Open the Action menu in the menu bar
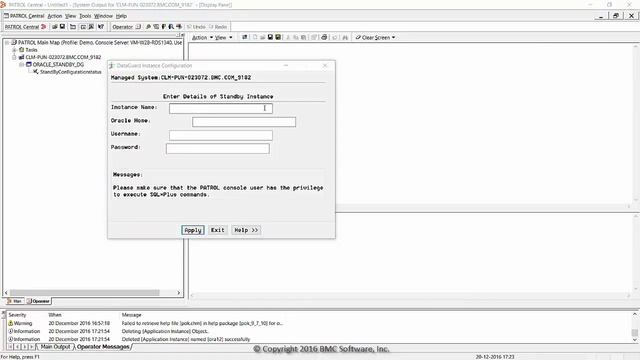640x360 pixels. point(55,16)
